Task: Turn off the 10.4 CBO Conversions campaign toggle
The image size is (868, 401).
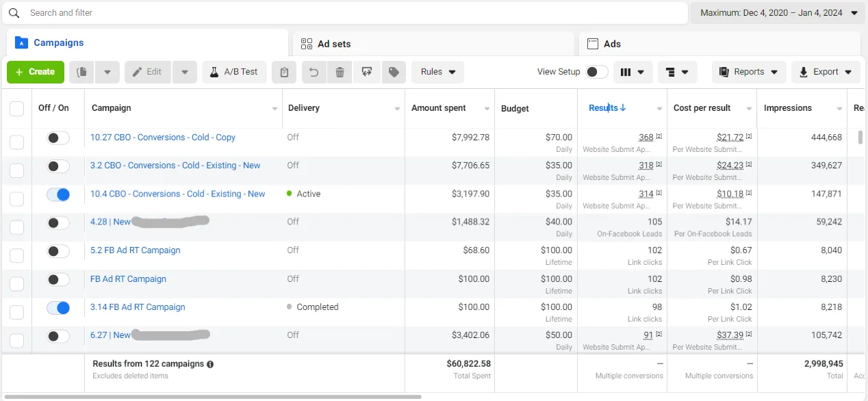Action: pyautogui.click(x=58, y=194)
